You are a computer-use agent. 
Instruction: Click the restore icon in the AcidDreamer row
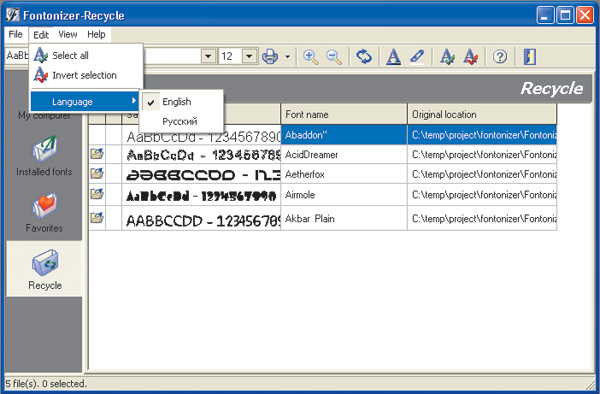tap(97, 154)
